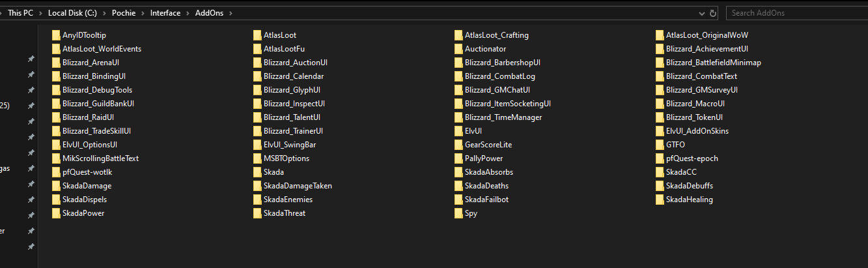Image resolution: width=868 pixels, height=268 pixels.
Task: Go to This PC in breadcrumb
Action: [x=21, y=13]
